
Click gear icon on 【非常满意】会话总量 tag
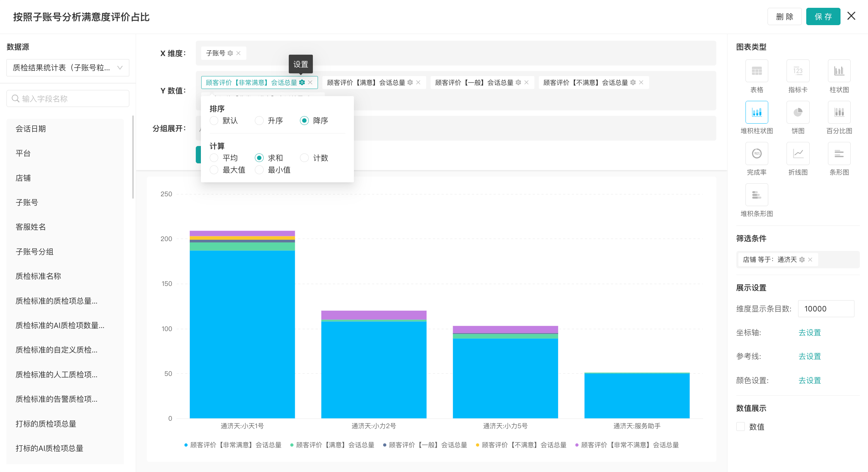click(302, 83)
